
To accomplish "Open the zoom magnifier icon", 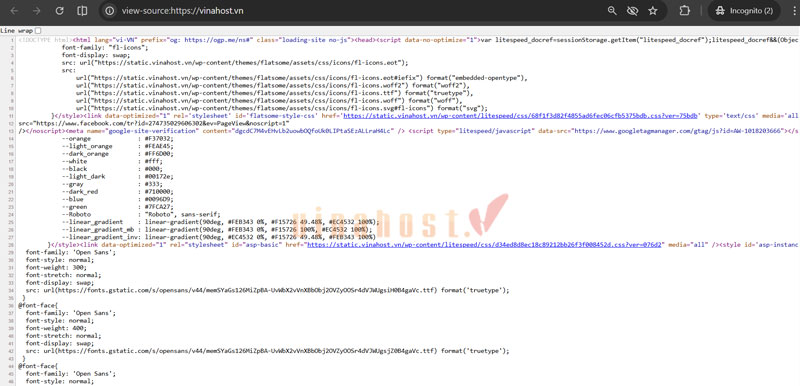I will pyautogui.click(x=612, y=11).
